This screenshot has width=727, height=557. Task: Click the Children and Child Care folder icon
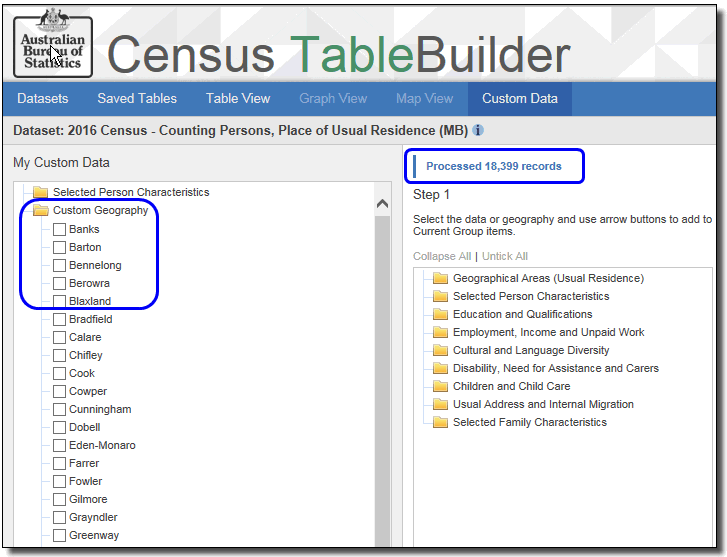tap(441, 387)
